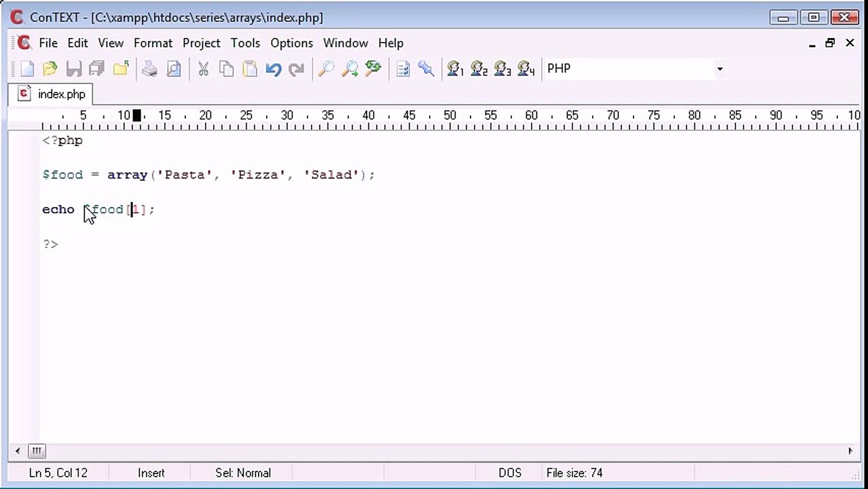Open Print Preview from the toolbar
Image resolution: width=868 pixels, height=489 pixels.
(x=173, y=69)
